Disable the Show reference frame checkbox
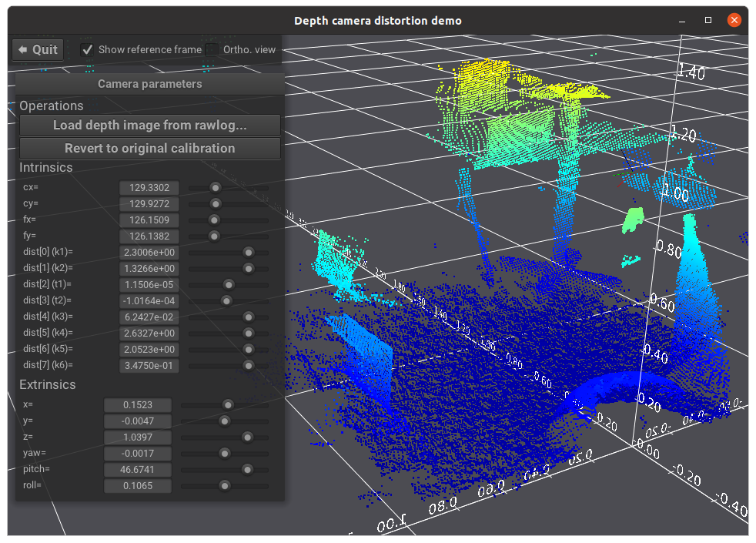 87,49
